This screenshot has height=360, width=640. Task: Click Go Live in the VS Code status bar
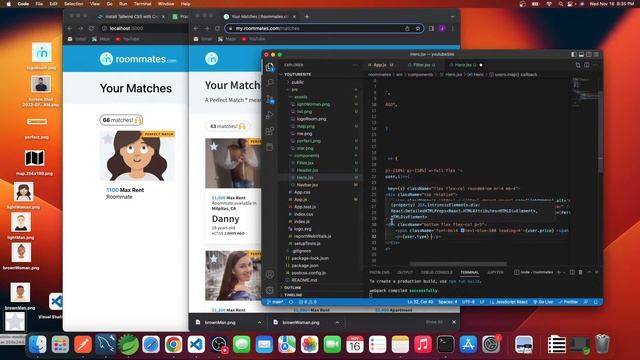[543, 302]
